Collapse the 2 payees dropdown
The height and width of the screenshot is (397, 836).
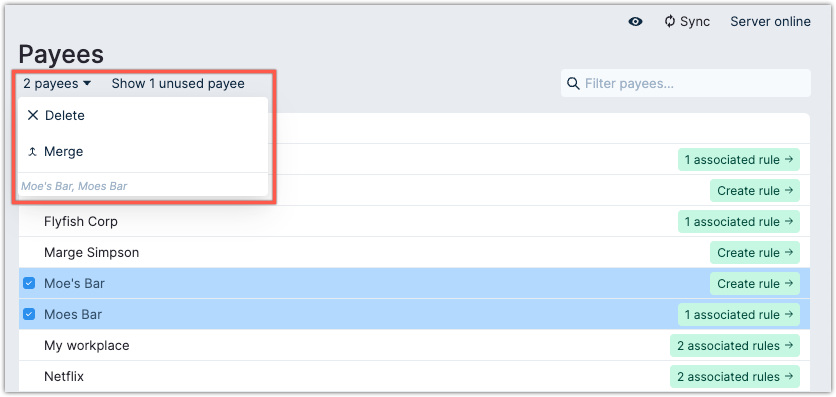pyautogui.click(x=57, y=84)
